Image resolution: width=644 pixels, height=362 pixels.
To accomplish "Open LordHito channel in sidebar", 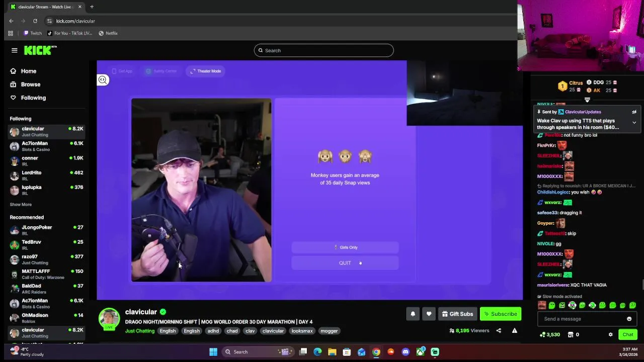I will tap(47, 175).
